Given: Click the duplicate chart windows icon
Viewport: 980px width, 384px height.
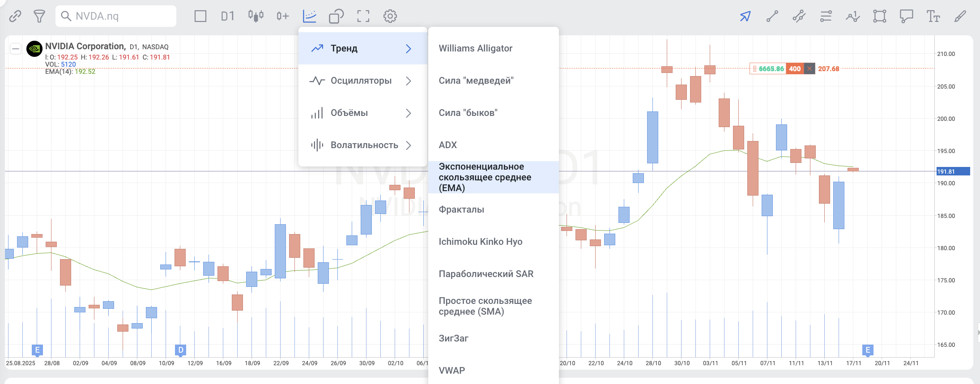Looking at the screenshot, I should pos(337,17).
